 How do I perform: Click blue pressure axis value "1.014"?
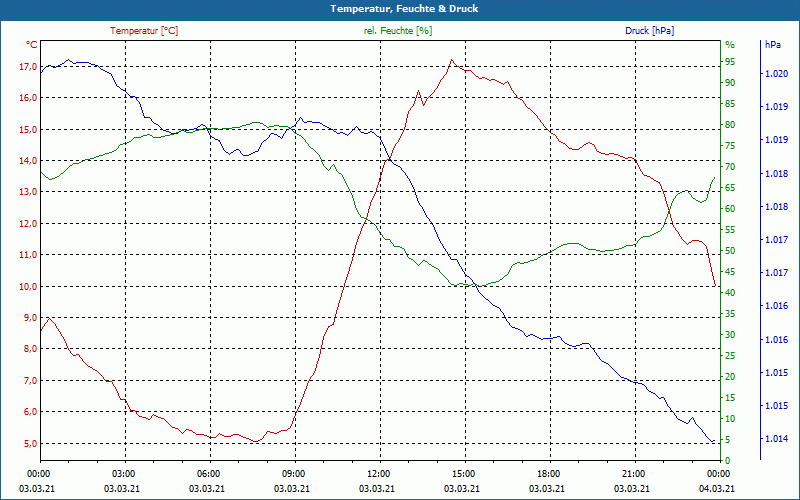coord(776,439)
